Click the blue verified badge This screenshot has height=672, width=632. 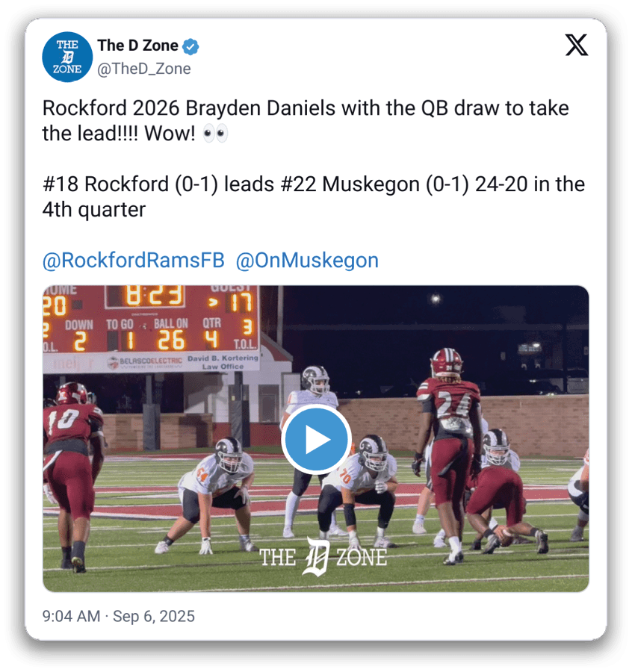point(190,46)
